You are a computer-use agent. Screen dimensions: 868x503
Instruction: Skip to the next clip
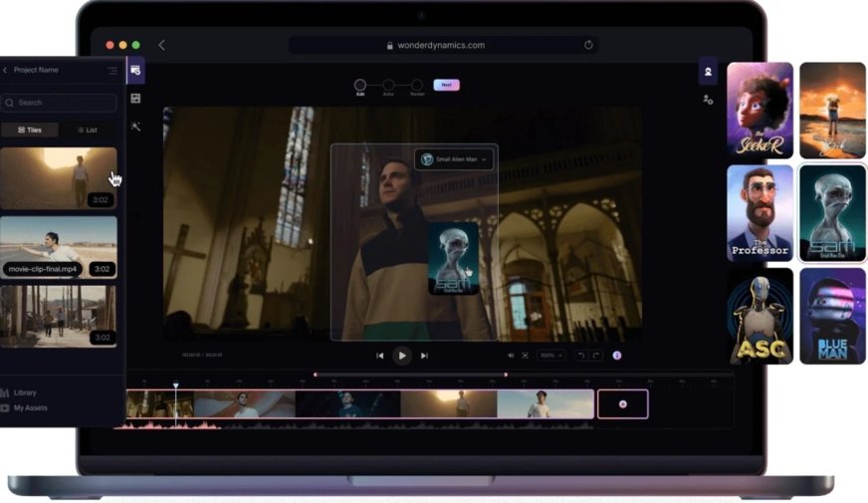pos(424,356)
